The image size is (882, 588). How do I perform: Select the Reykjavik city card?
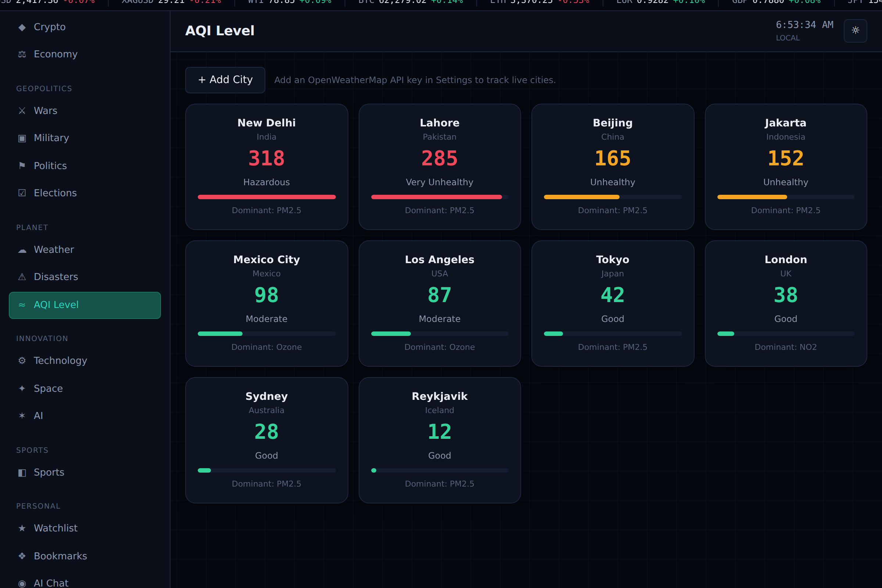(440, 440)
